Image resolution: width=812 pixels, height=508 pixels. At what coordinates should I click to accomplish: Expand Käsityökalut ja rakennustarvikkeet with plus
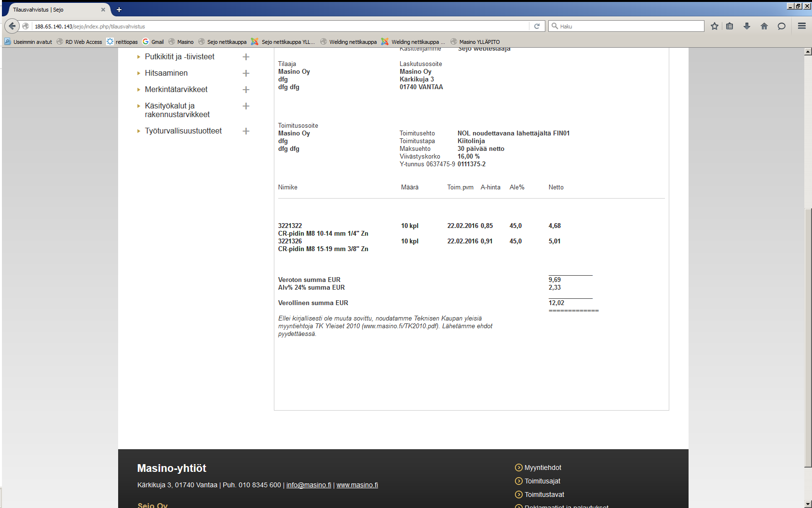click(246, 106)
